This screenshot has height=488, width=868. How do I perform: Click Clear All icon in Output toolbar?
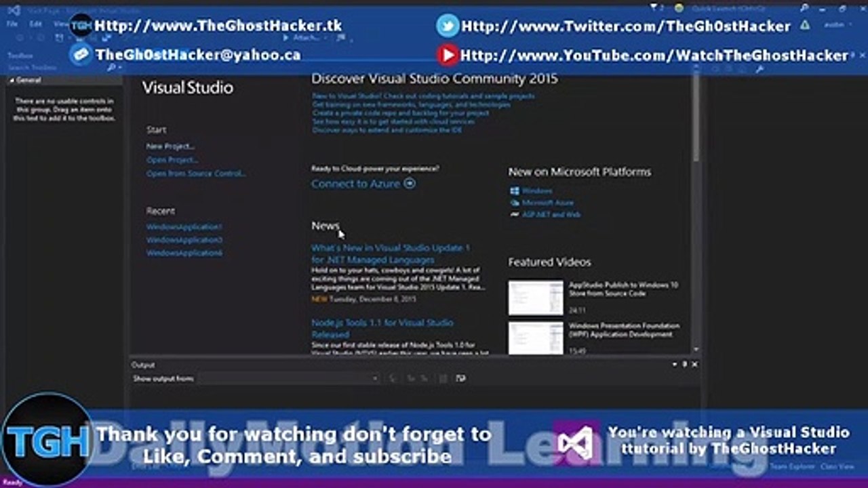[x=443, y=379]
